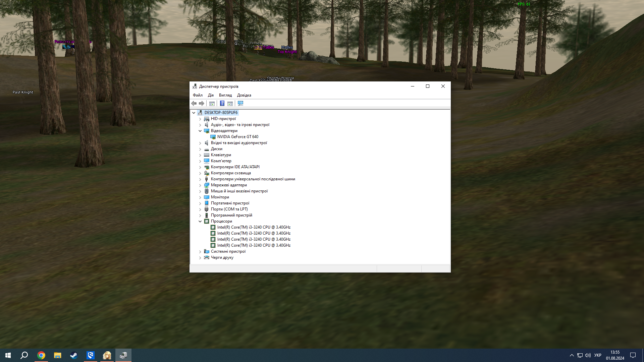Viewport: 644px width, 362px height.
Task: Click Show/Hide Console Tree toolbar icon
Action: click(x=212, y=103)
